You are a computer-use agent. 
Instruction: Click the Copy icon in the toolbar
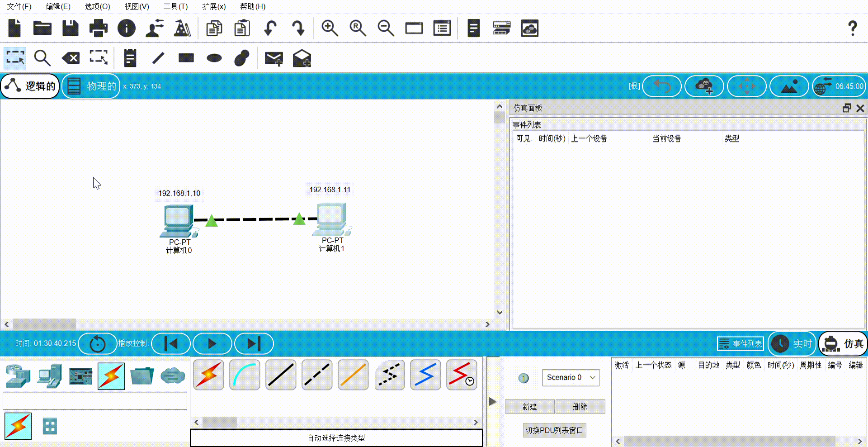[x=214, y=28]
